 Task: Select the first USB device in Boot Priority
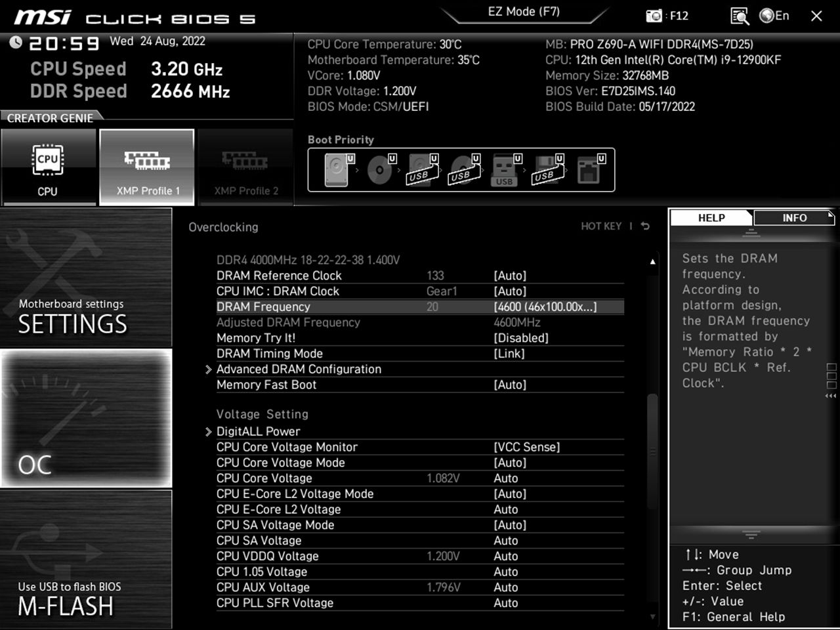click(421, 169)
